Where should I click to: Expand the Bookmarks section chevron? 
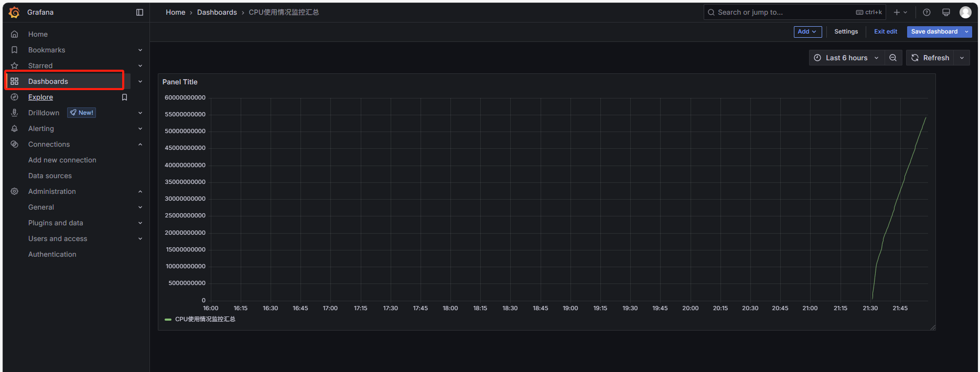(x=140, y=50)
